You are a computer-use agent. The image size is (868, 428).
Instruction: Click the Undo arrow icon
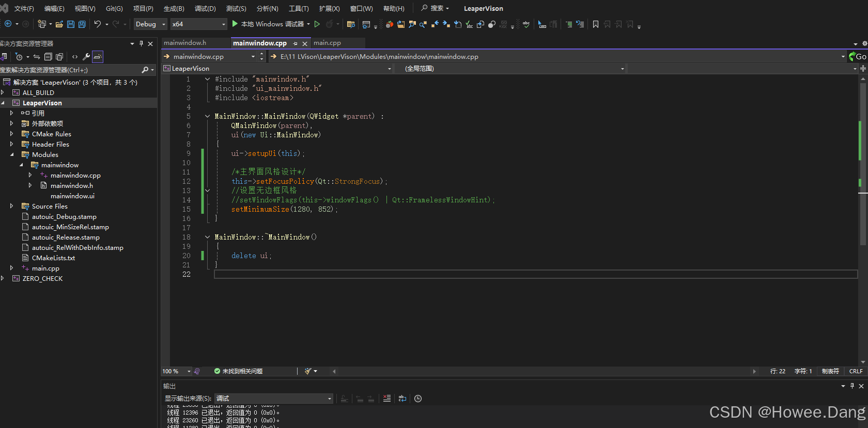pyautogui.click(x=97, y=24)
